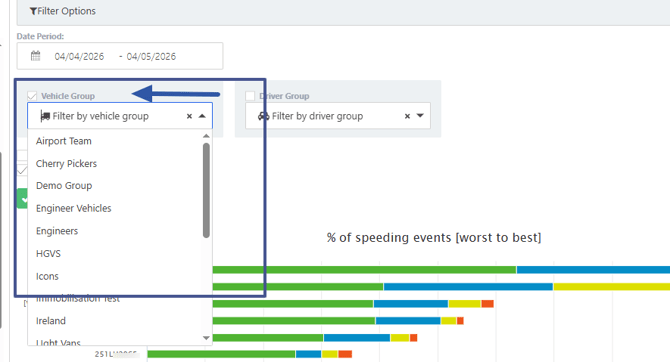The image size is (670, 362).
Task: Click the dropdown list scroll down arrow
Action: pos(206,338)
